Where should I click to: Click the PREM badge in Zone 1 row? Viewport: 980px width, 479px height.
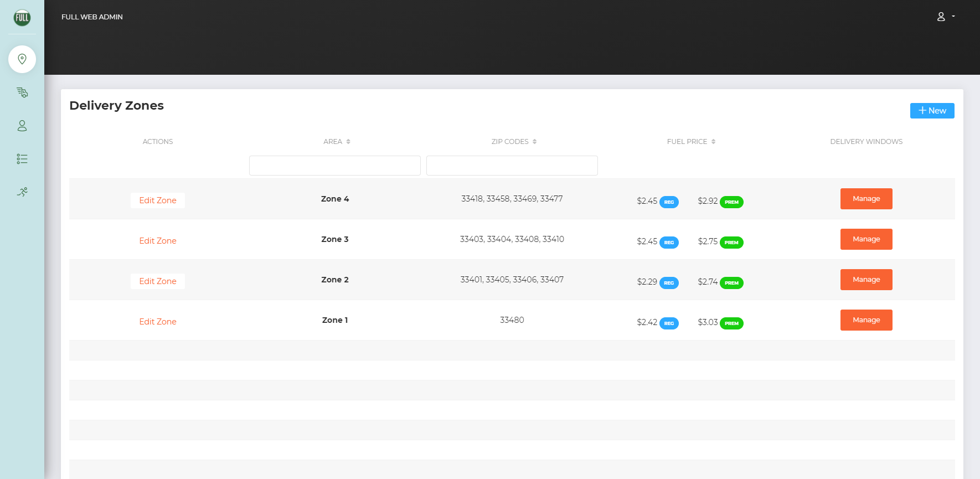(731, 323)
